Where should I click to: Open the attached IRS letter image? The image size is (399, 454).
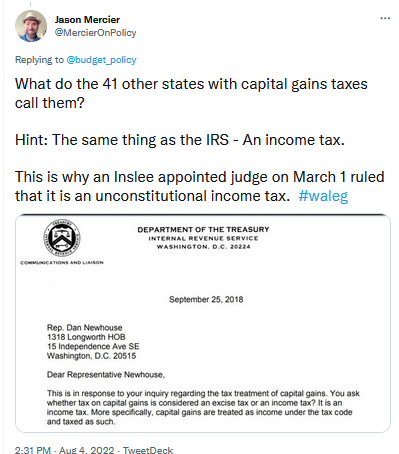203,323
